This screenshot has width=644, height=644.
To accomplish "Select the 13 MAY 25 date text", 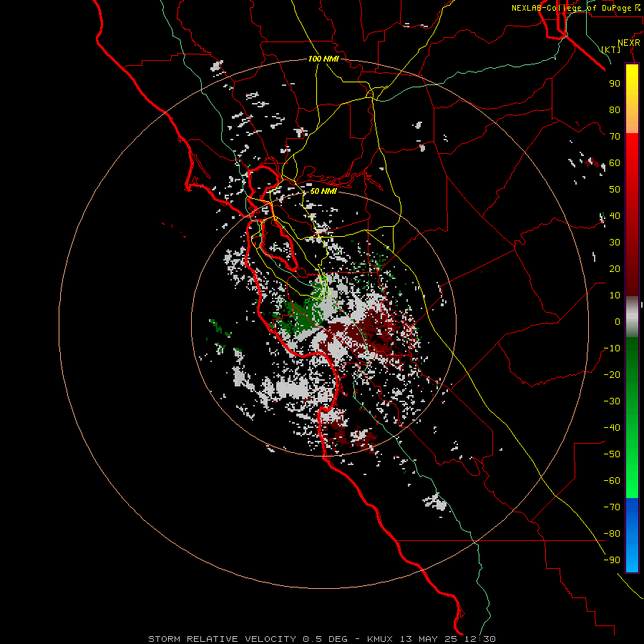I will click(429, 639).
